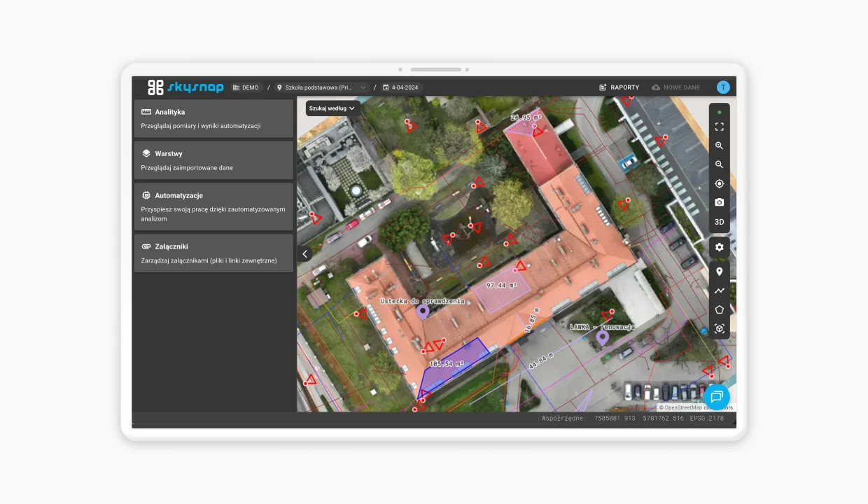Zoom in on the map
868x504 pixels.
coord(719,146)
